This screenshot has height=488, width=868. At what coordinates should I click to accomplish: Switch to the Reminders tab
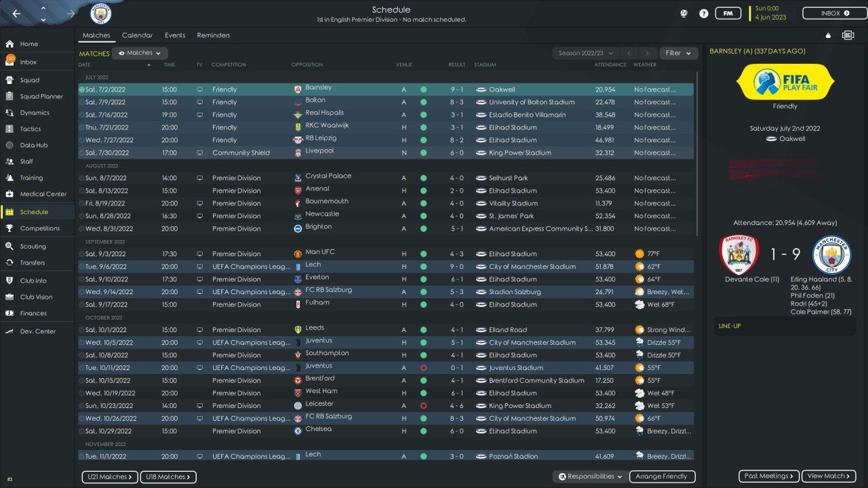click(214, 35)
